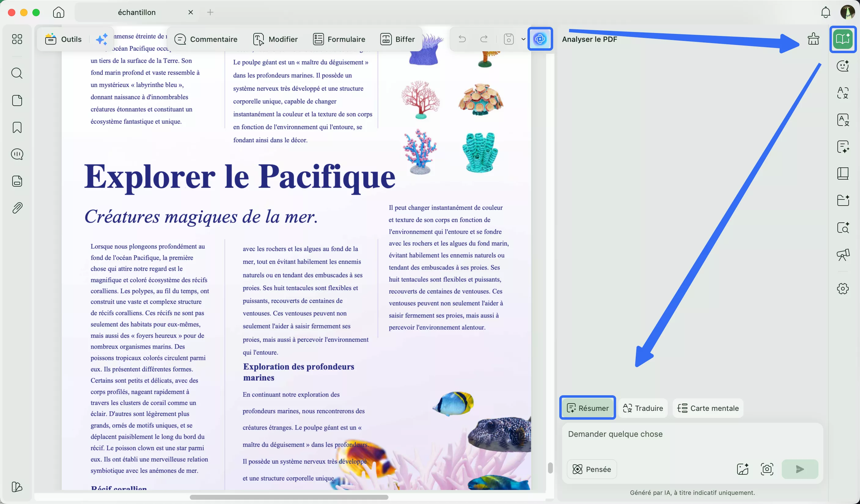Open the search panel in left sidebar
The height and width of the screenshot is (504, 860).
click(17, 73)
